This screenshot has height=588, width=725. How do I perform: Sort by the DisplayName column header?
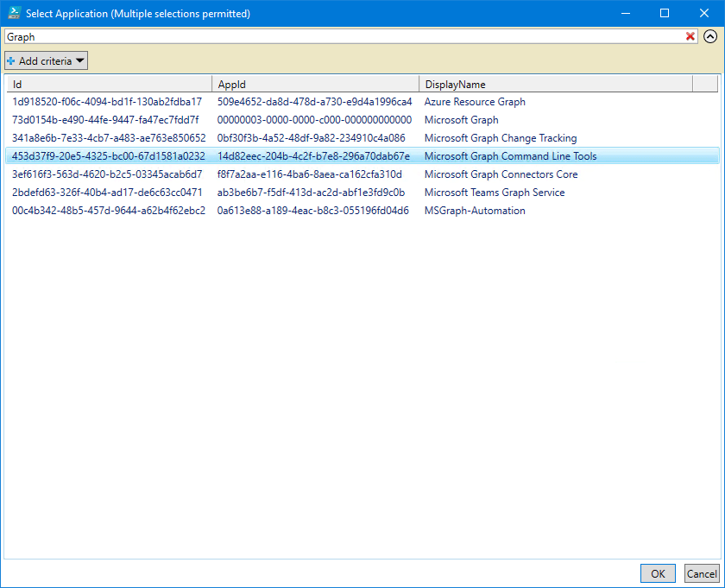(x=556, y=85)
